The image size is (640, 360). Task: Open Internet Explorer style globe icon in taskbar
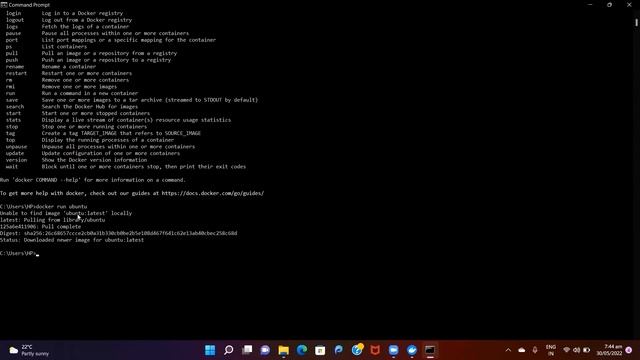click(x=357, y=350)
